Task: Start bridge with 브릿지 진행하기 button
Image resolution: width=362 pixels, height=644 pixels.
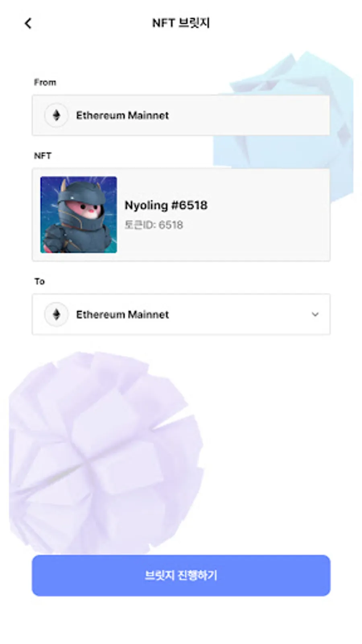Action: pos(181,575)
